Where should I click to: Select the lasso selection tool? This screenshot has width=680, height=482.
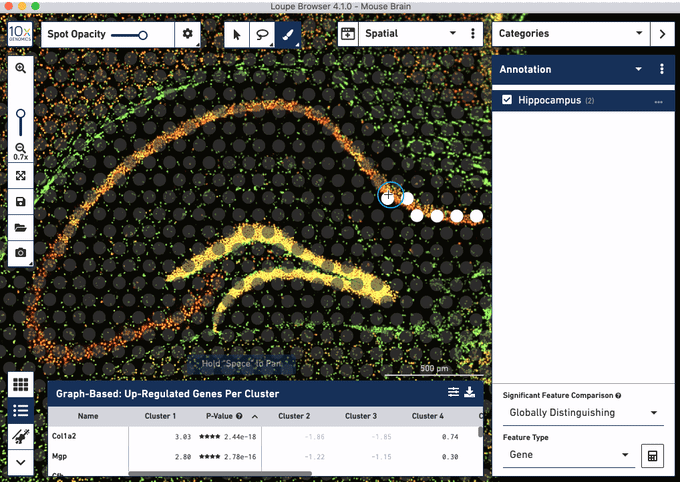coord(262,34)
